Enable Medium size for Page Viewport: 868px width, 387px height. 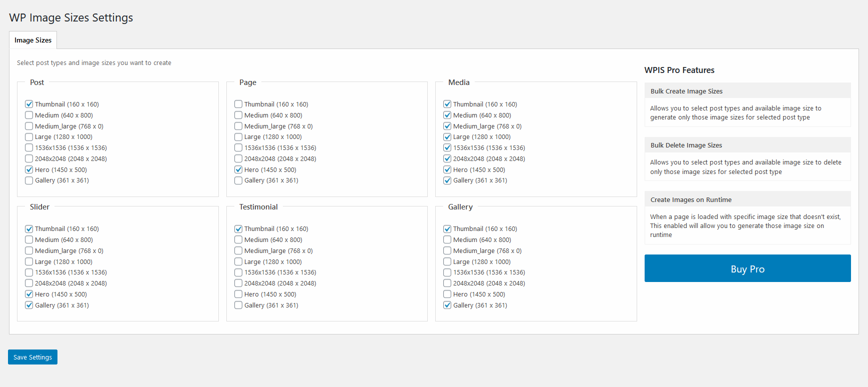tap(238, 115)
